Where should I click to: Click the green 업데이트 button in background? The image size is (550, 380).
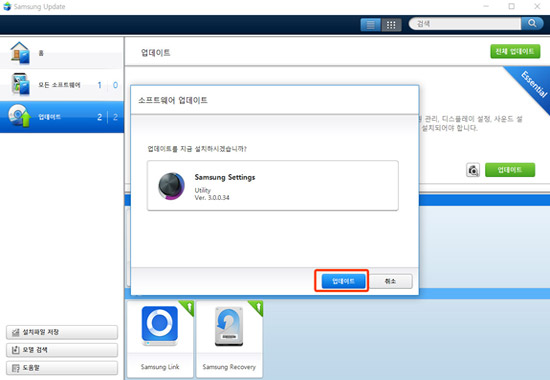pos(510,170)
